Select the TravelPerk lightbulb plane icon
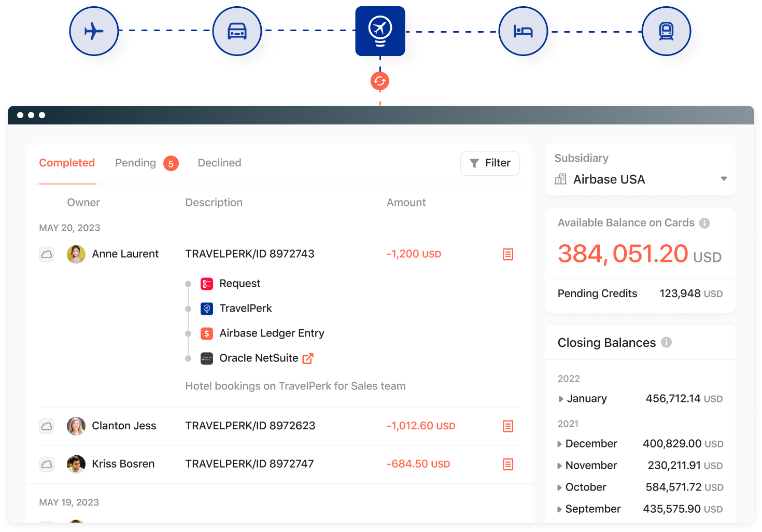The image size is (762, 532). (380, 31)
